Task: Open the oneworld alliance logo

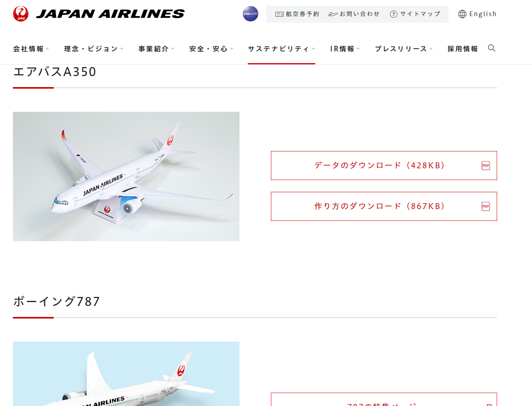Action: click(251, 14)
